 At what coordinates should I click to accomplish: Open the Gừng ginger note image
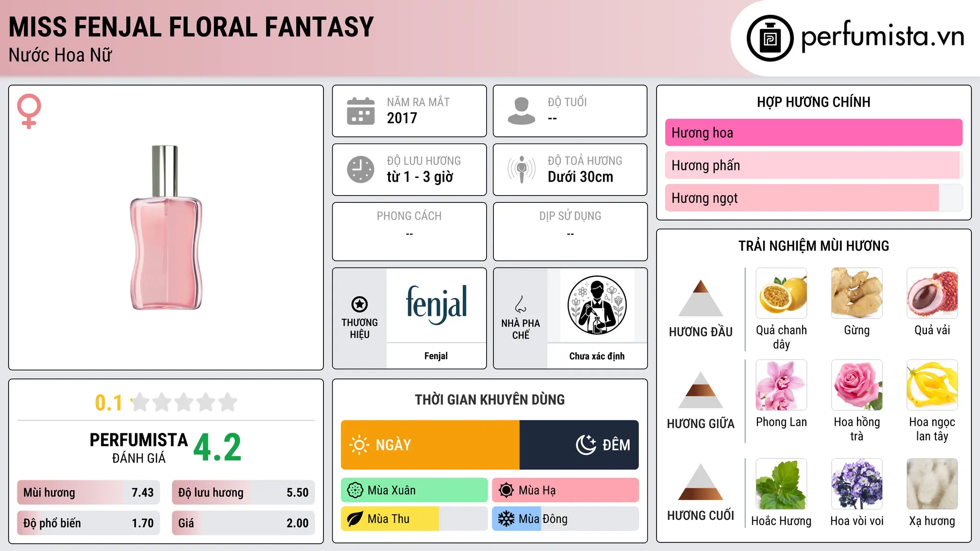857,293
